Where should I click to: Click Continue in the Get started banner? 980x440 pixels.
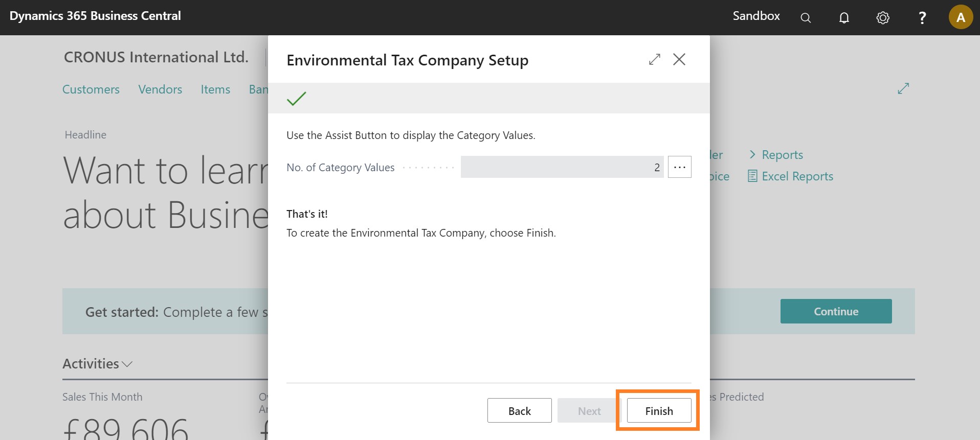pyautogui.click(x=836, y=311)
